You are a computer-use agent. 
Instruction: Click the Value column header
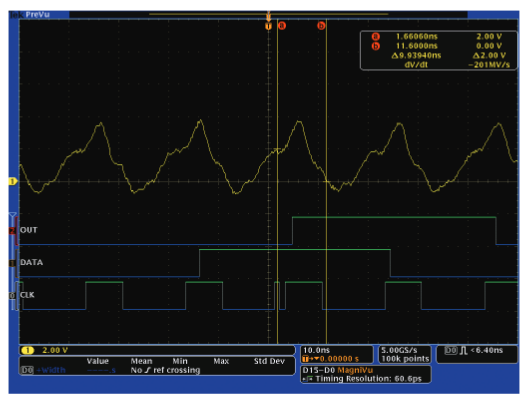click(x=98, y=361)
